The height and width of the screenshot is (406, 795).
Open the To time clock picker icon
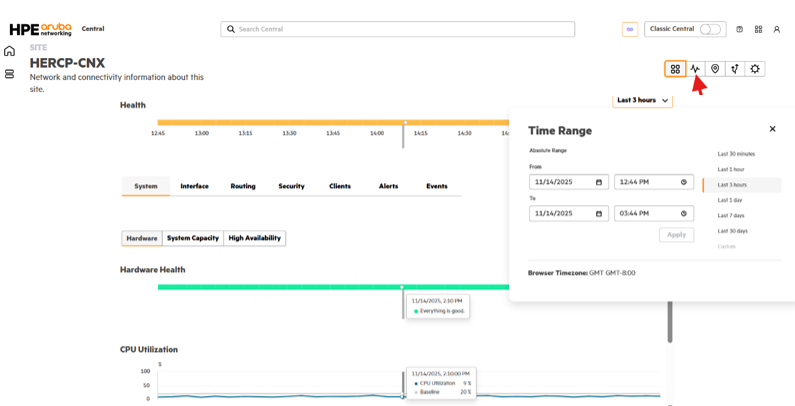[684, 213]
